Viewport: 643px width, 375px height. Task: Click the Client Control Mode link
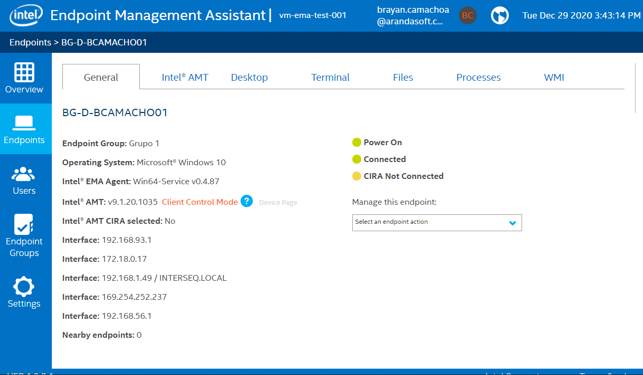[x=200, y=202]
